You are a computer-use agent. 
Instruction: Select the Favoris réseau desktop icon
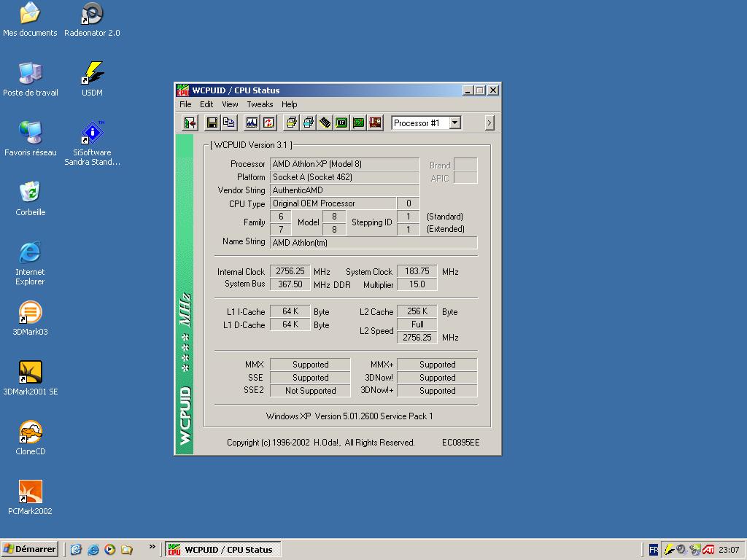[31, 139]
